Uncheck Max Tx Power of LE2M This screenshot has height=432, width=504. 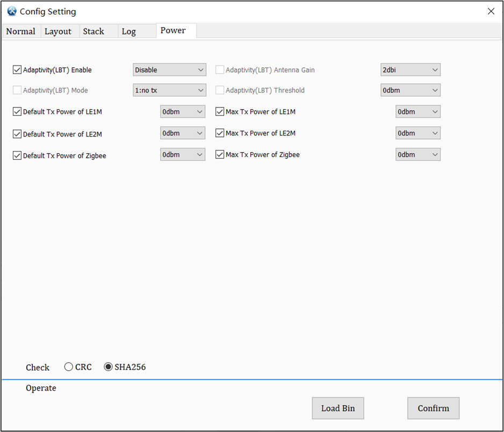tap(220, 133)
